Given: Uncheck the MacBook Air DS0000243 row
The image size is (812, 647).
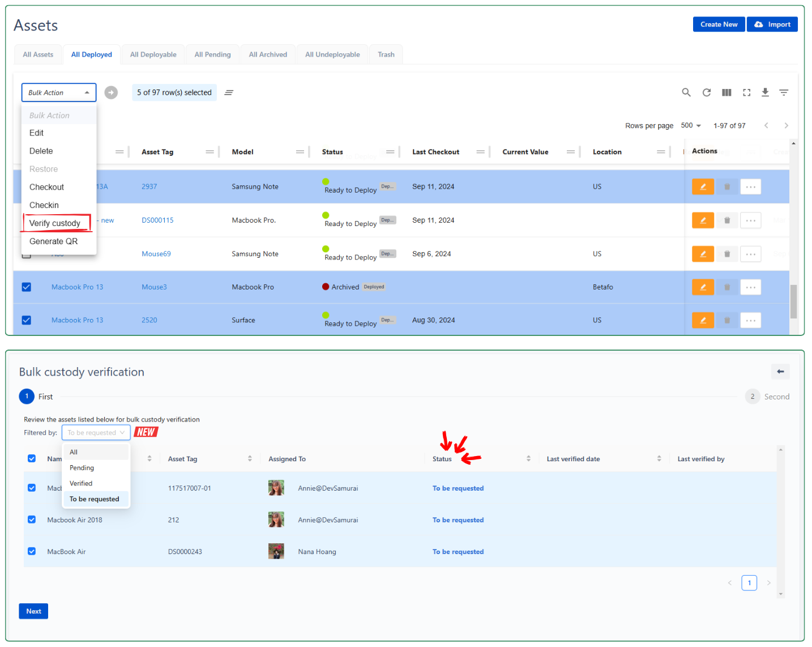Looking at the screenshot, I should coord(32,551).
